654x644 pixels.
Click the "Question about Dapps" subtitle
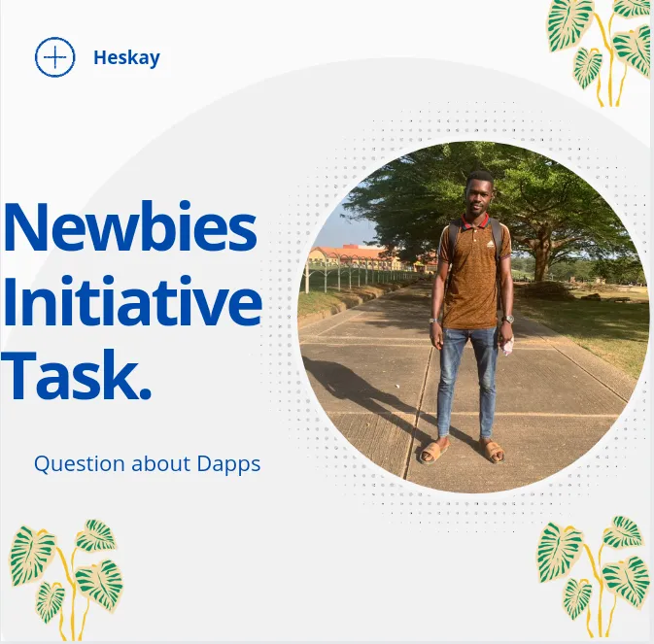148,464
